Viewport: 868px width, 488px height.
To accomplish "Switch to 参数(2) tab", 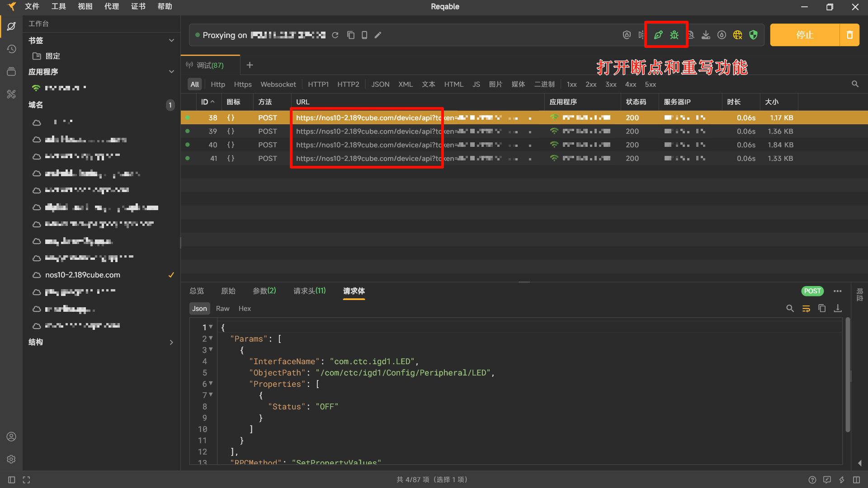I will tap(264, 291).
